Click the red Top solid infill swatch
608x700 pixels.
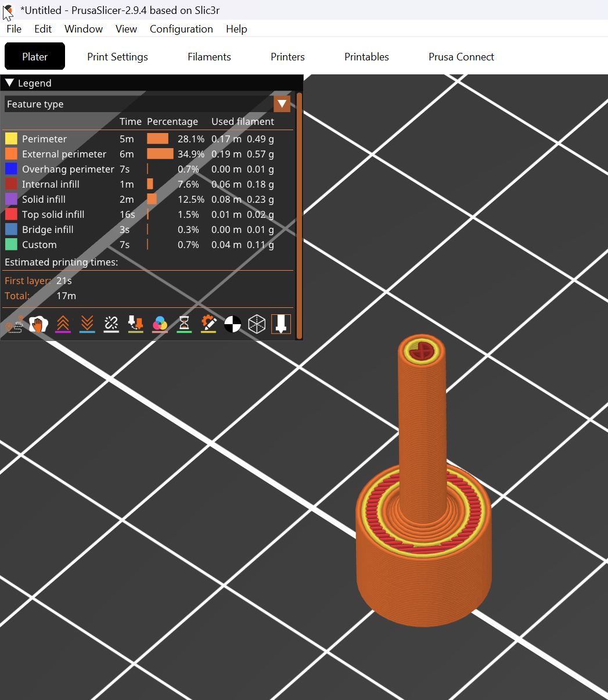tap(11, 214)
